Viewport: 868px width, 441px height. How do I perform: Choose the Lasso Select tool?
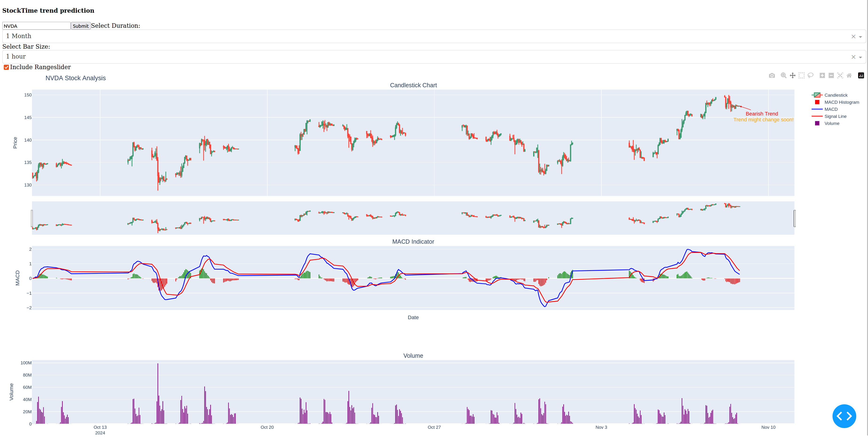[811, 75]
